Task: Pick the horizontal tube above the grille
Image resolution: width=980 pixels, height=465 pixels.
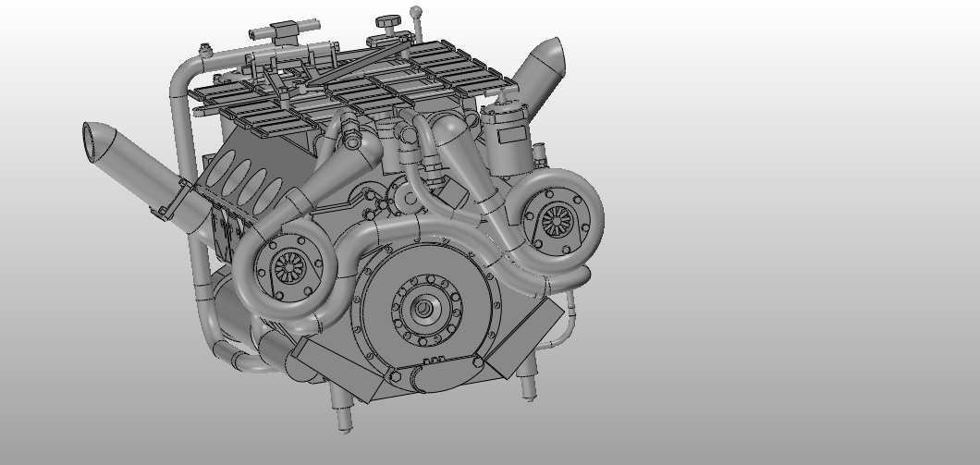Action: click(280, 32)
